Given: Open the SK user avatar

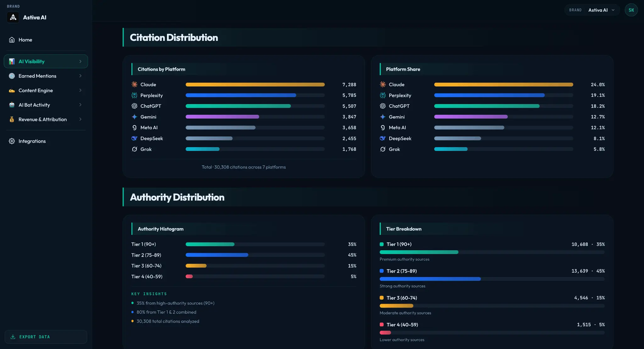Looking at the screenshot, I should pos(631,10).
